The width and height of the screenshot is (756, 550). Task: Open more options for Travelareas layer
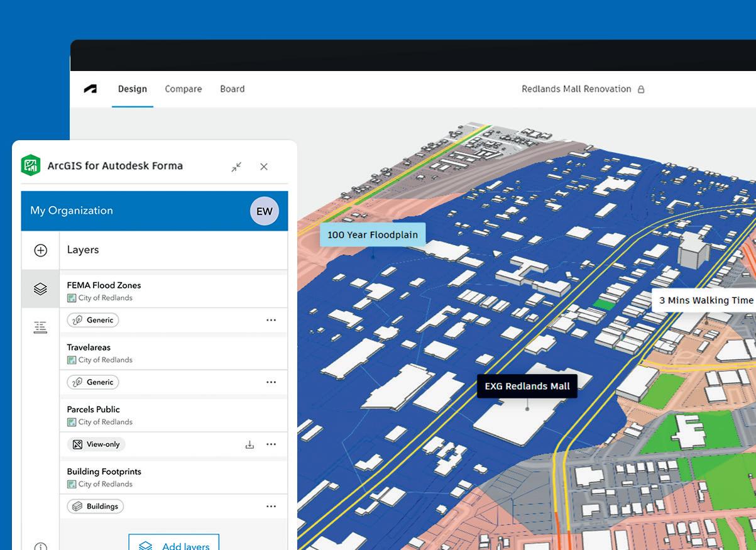tap(271, 382)
